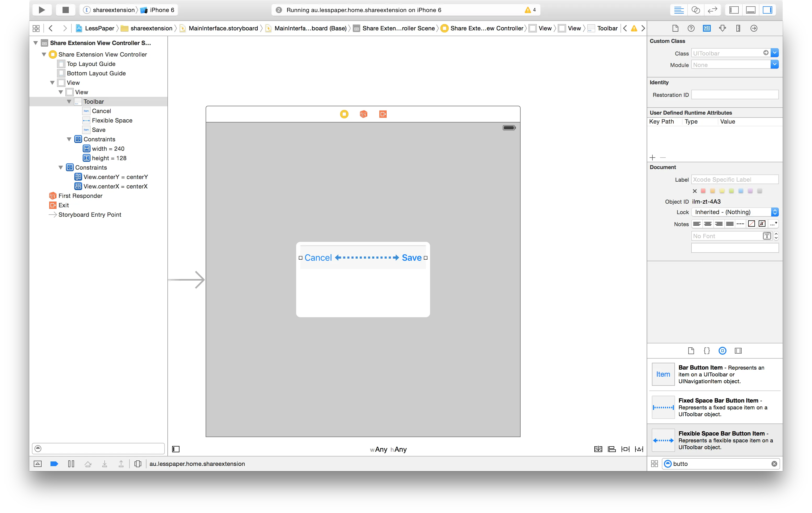Open the Pin constraints button
Screen dimensions: 812x513
625,449
